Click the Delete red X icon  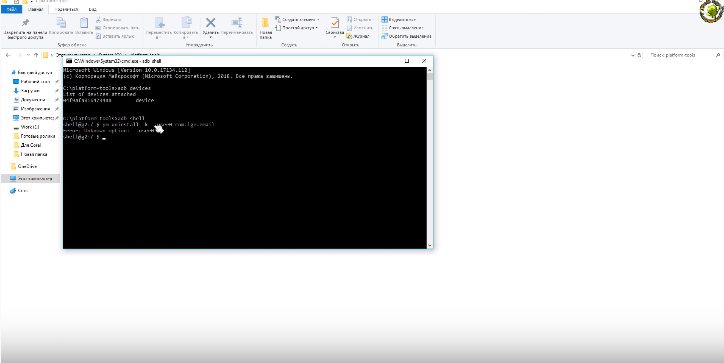(x=211, y=22)
